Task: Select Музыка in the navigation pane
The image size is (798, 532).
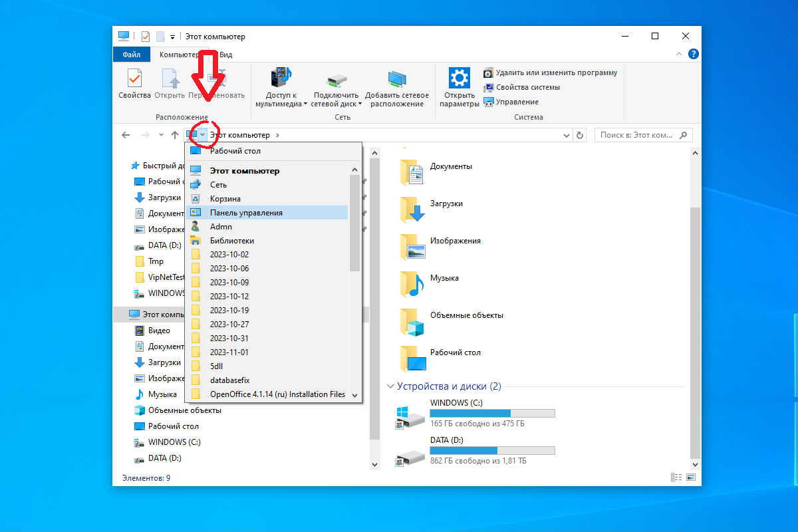Action: tap(155, 394)
